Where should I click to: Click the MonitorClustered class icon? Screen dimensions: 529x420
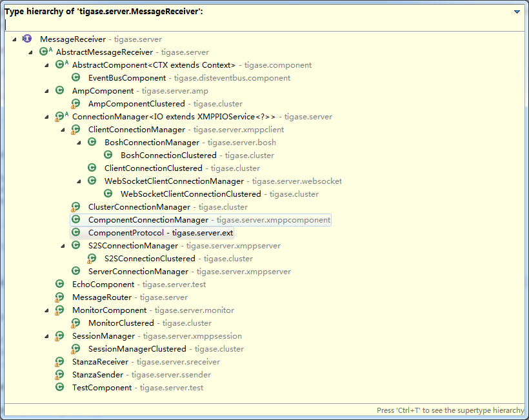(x=75, y=323)
